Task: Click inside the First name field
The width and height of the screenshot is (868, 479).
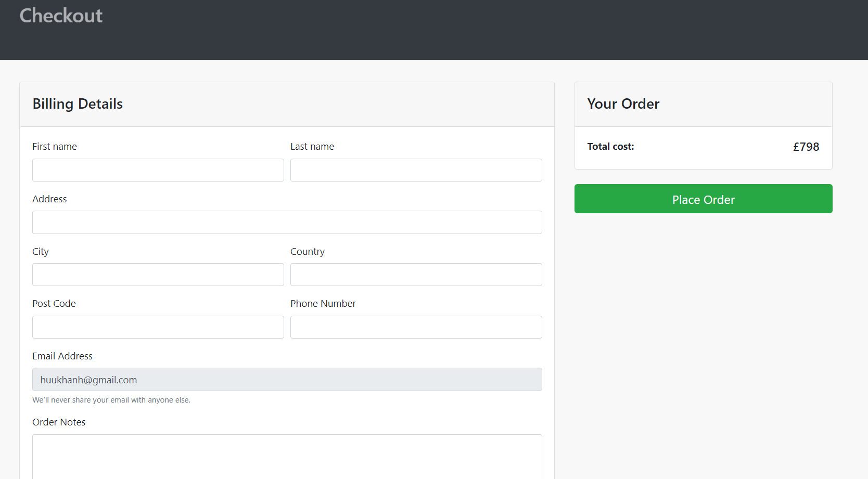Action: click(x=158, y=170)
